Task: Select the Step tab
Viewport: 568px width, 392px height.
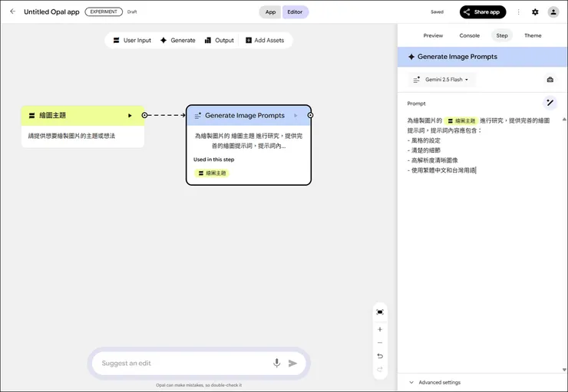Action: (502, 35)
